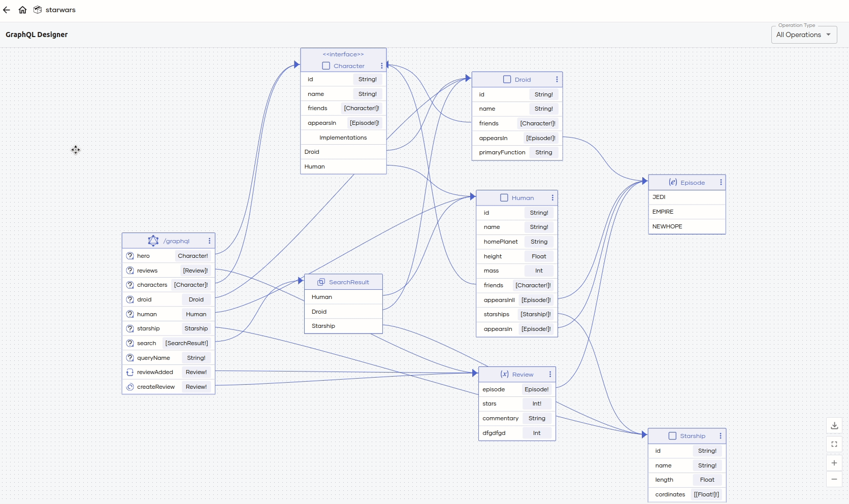Click the mass field in Human
849x504 pixels.
point(516,271)
